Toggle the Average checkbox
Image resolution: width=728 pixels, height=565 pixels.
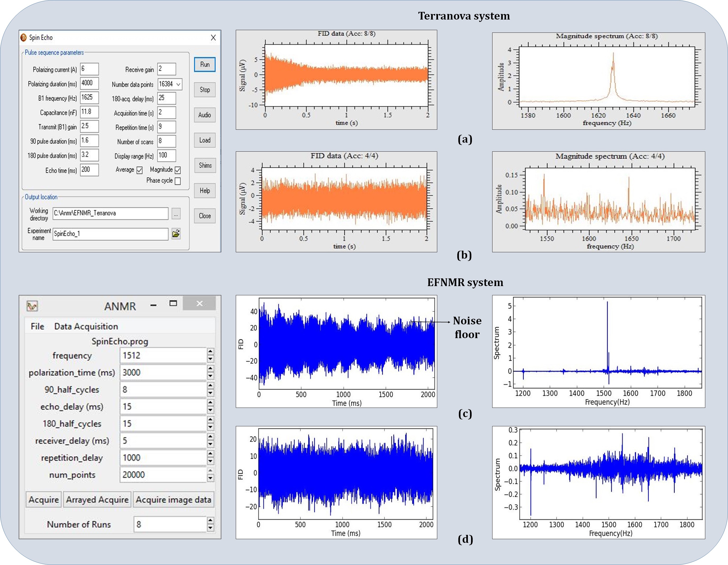[140, 170]
